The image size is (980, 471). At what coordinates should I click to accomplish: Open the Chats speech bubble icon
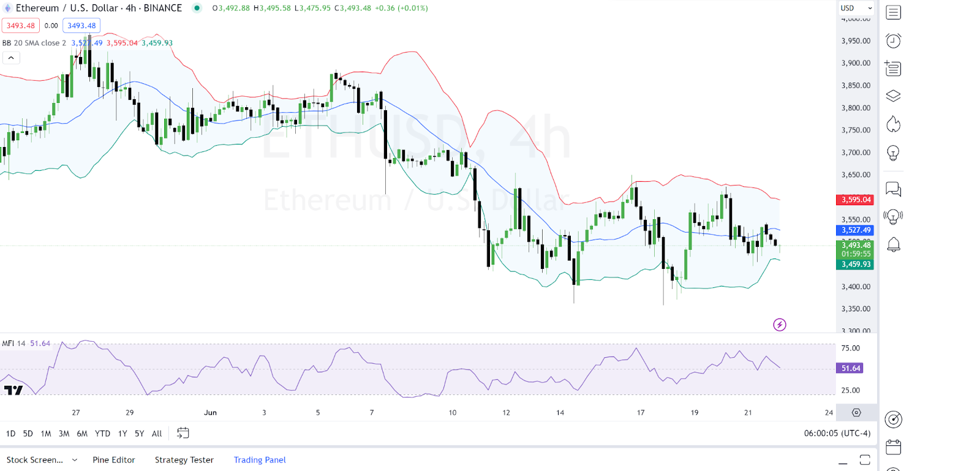pyautogui.click(x=893, y=189)
